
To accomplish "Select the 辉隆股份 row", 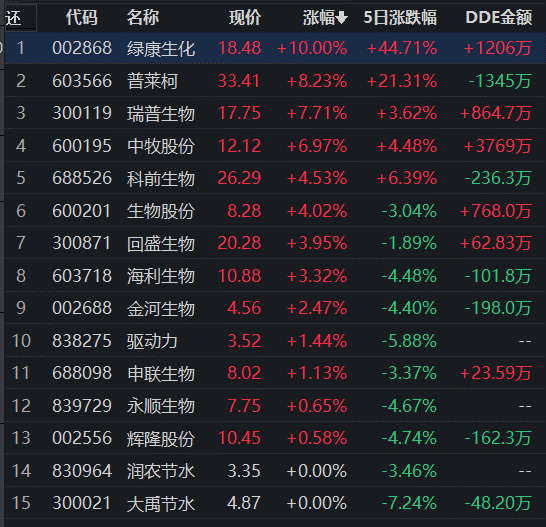I will [x=275, y=438].
